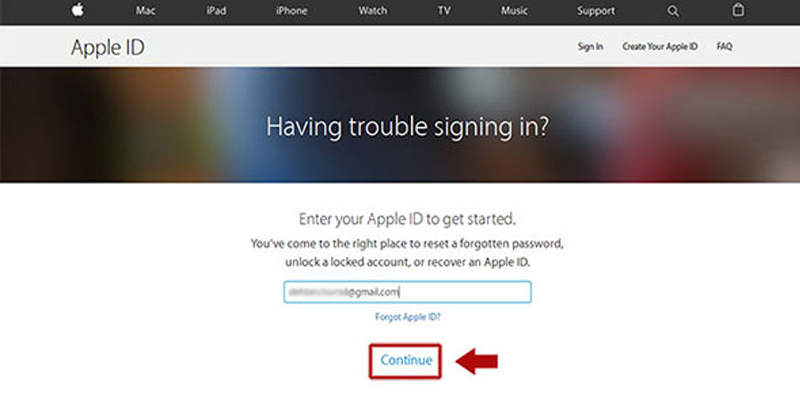
Task: Click the Apple logo icon
Action: point(78,10)
